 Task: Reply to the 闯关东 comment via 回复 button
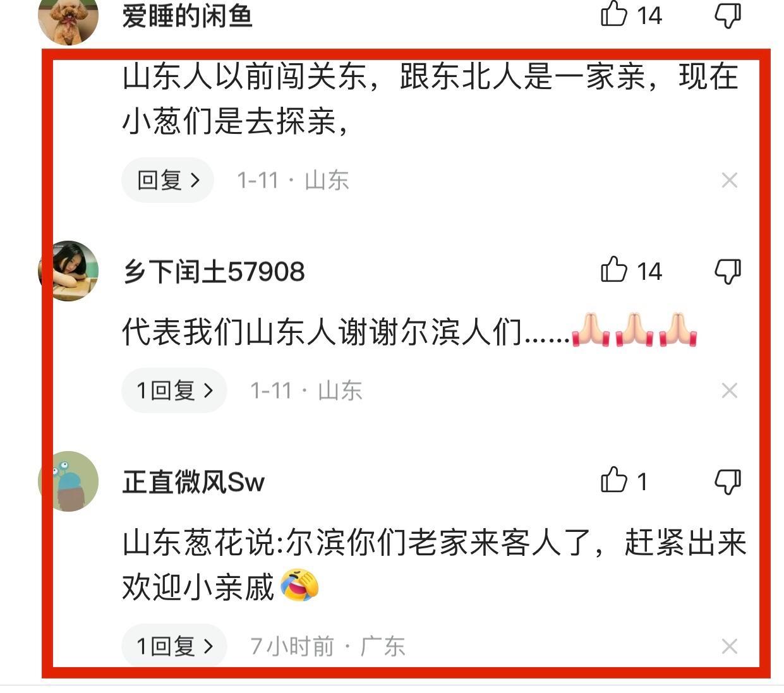click(167, 181)
